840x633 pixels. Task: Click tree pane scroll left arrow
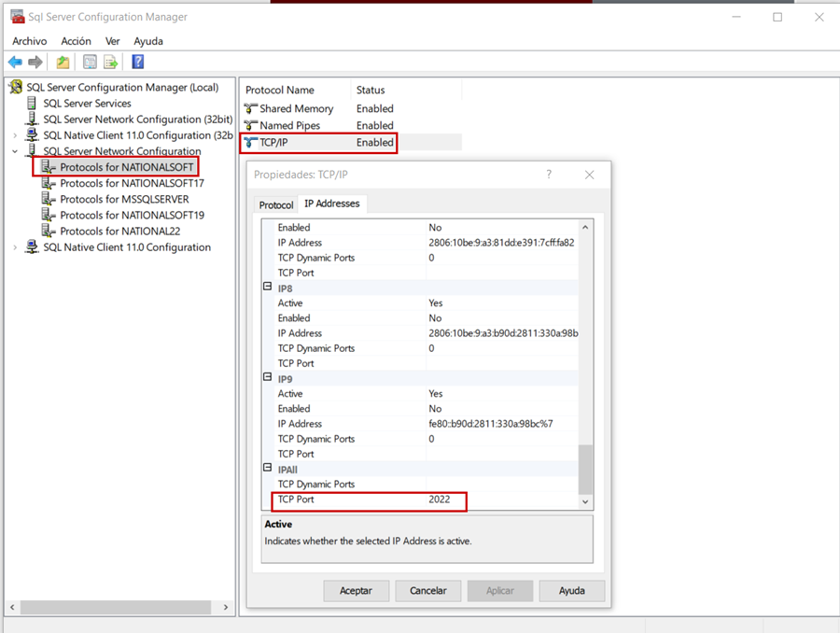click(x=12, y=607)
